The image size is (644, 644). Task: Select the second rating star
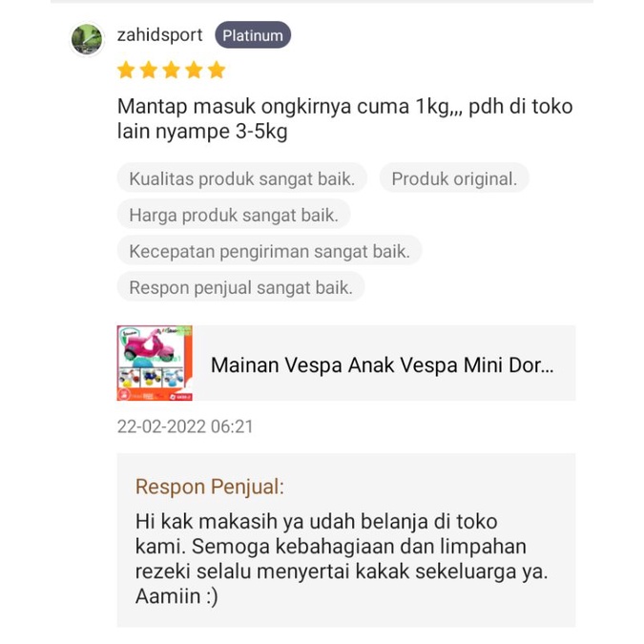(149, 70)
